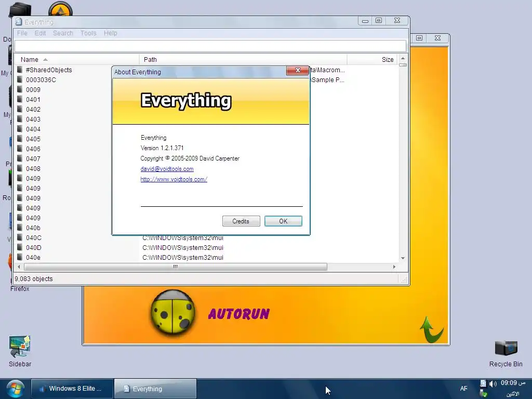Click the Everything tray icon
The height and width of the screenshot is (399, 532).
click(483, 384)
